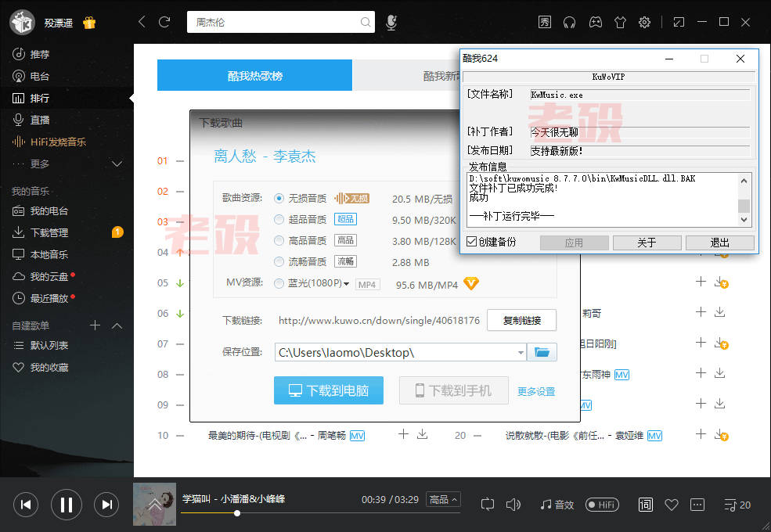Click the volume speaker icon
This screenshot has height=532, width=771.
(513, 505)
